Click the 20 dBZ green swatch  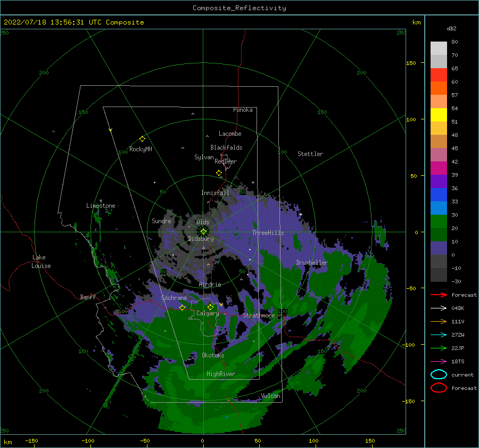(x=439, y=222)
